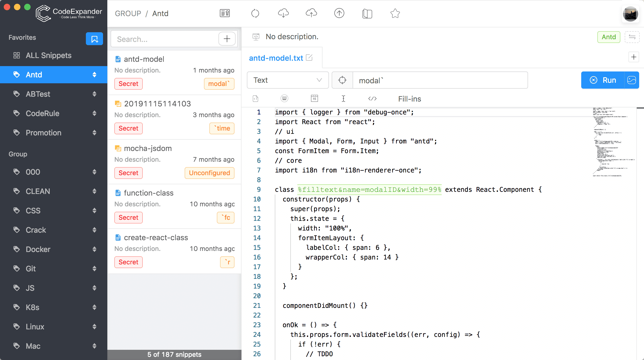Click the Antd breadcrumb label

click(x=160, y=13)
